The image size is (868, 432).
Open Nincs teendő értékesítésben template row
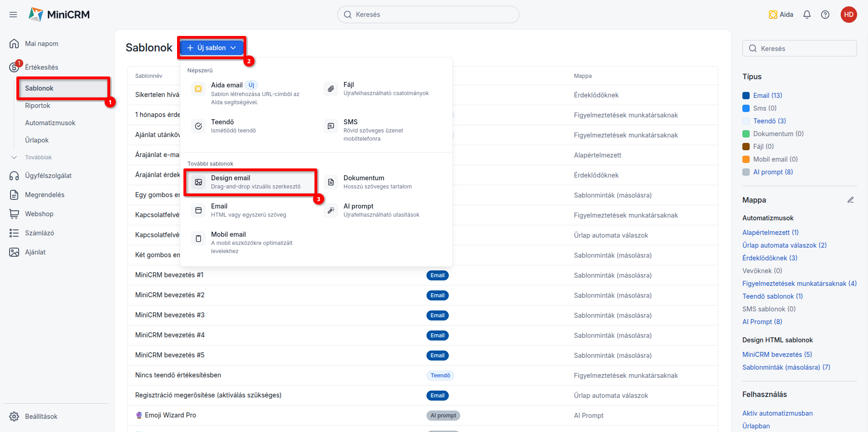pyautogui.click(x=423, y=375)
